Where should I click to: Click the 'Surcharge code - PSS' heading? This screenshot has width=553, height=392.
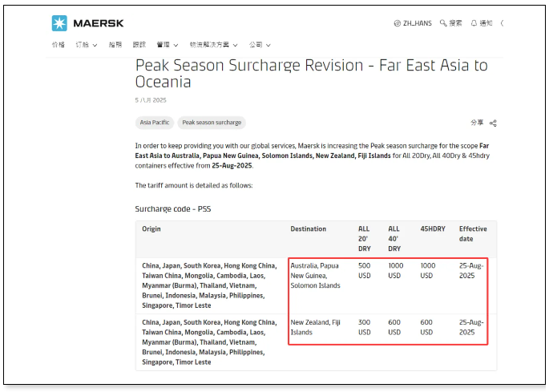click(x=173, y=209)
